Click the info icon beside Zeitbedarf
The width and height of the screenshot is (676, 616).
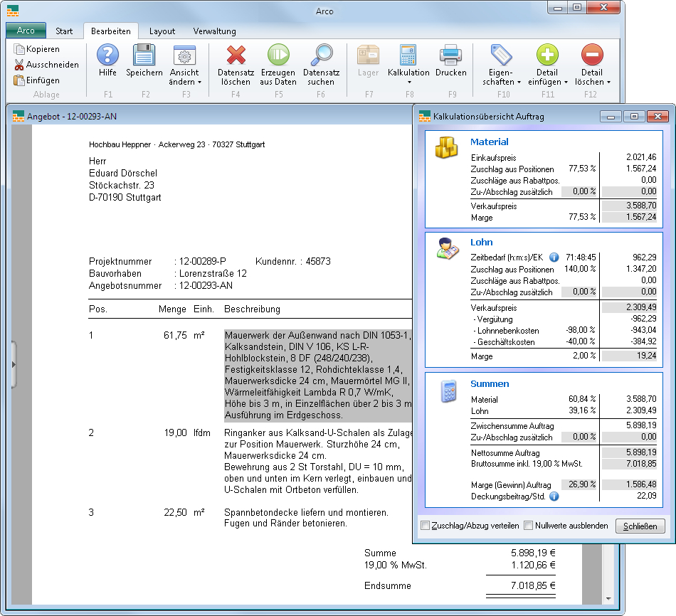554,257
